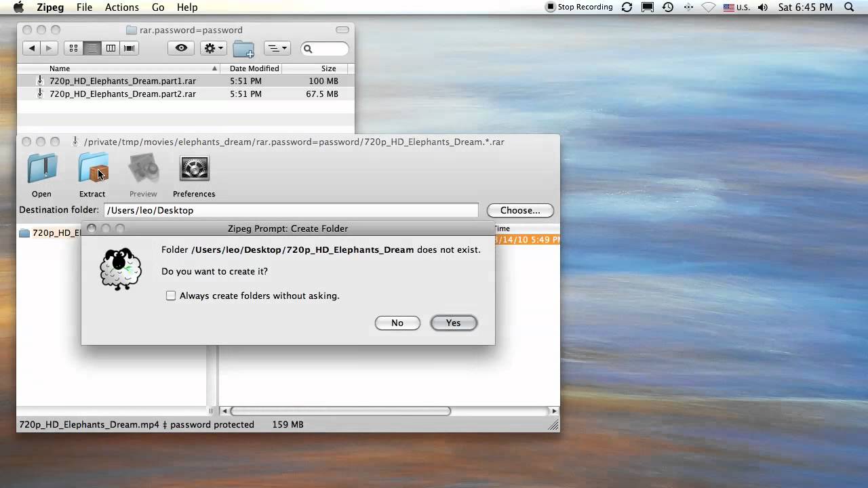Open the Go menu

pyautogui.click(x=158, y=7)
